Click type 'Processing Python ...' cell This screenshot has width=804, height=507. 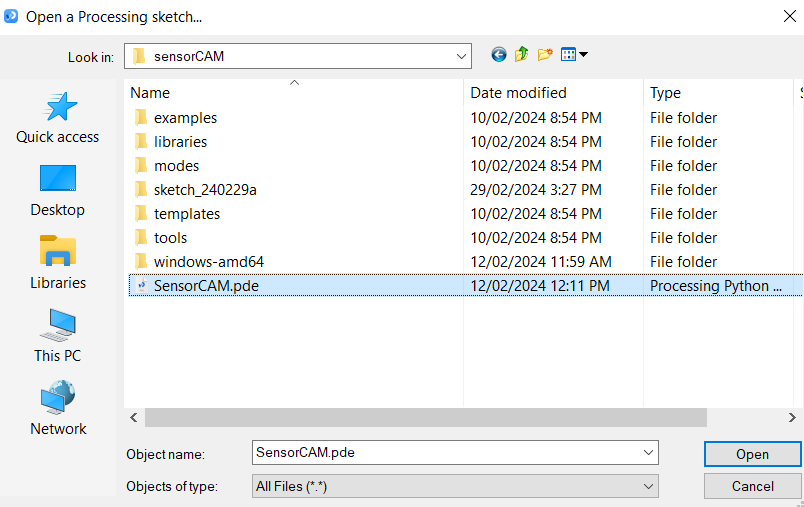coord(716,286)
